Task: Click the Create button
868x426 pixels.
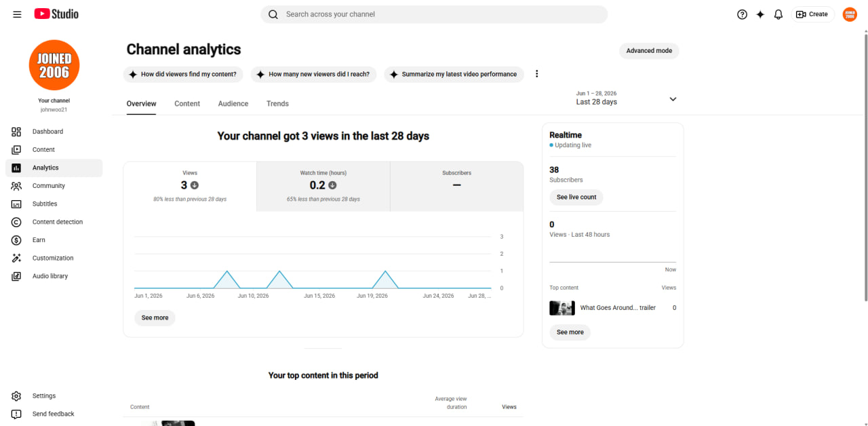Action: coord(812,14)
